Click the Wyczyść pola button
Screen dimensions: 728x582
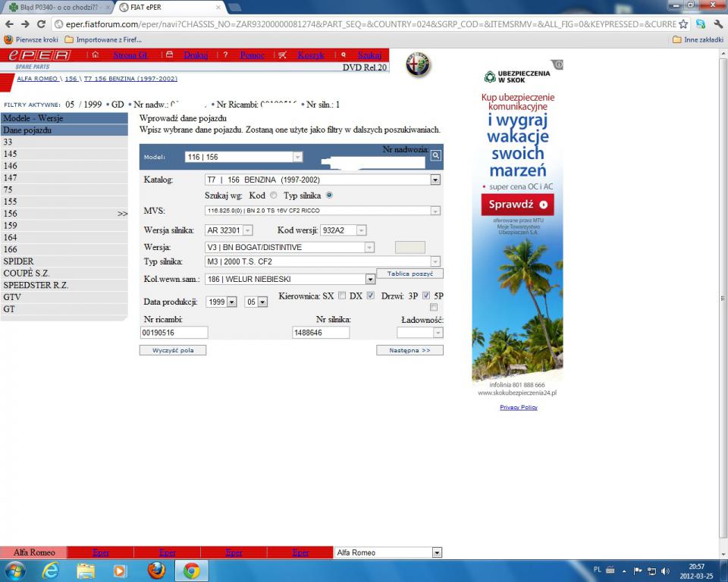(173, 350)
